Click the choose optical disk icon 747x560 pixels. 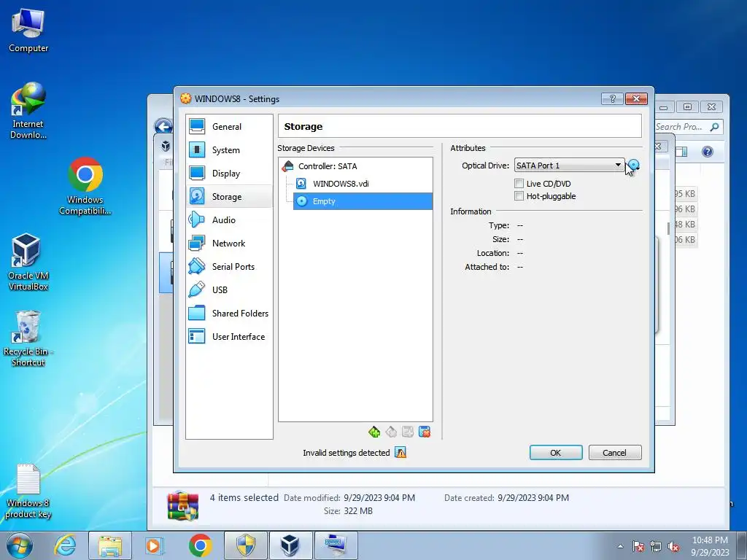[632, 166]
